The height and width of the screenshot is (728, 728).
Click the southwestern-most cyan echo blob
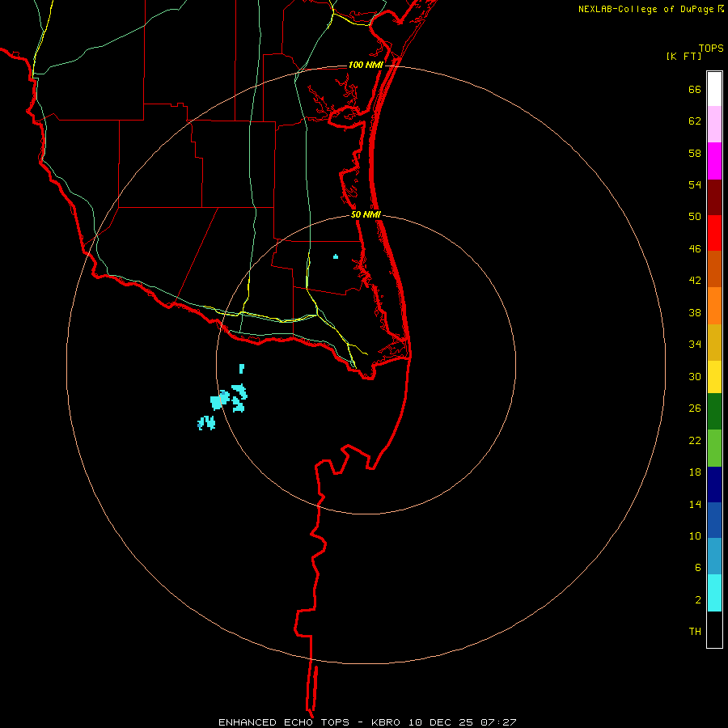click(x=206, y=422)
